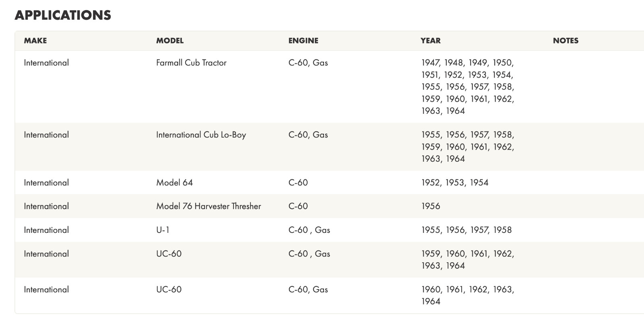644x331 pixels.
Task: Select the years cell in U-1 row
Action: [x=466, y=230]
